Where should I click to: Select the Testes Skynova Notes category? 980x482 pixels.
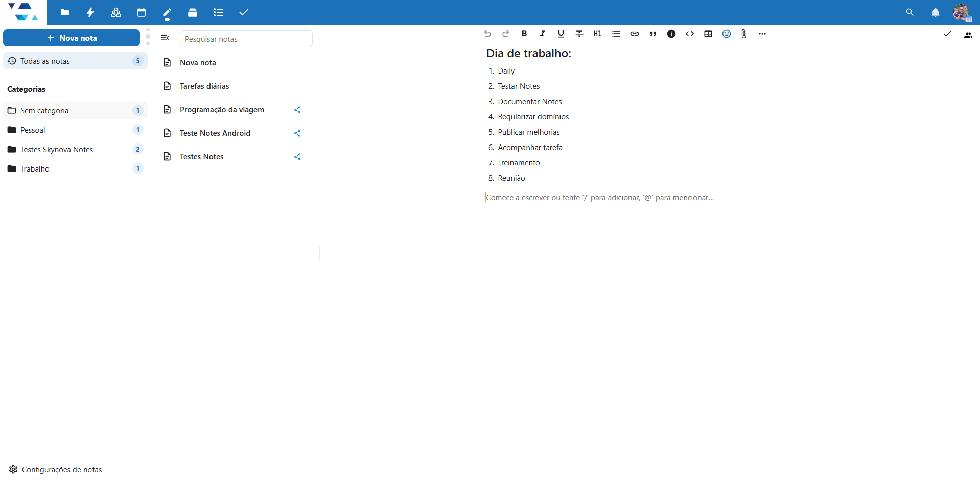click(57, 149)
